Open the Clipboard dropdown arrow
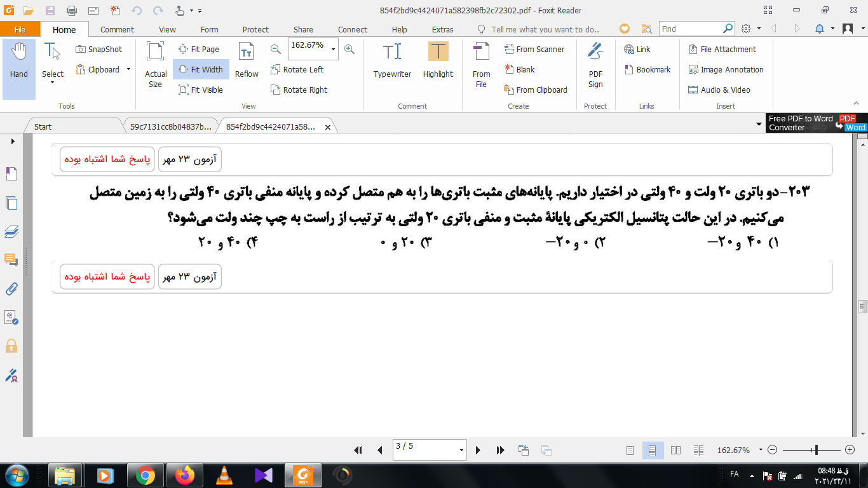The height and width of the screenshot is (488, 868). tap(128, 70)
